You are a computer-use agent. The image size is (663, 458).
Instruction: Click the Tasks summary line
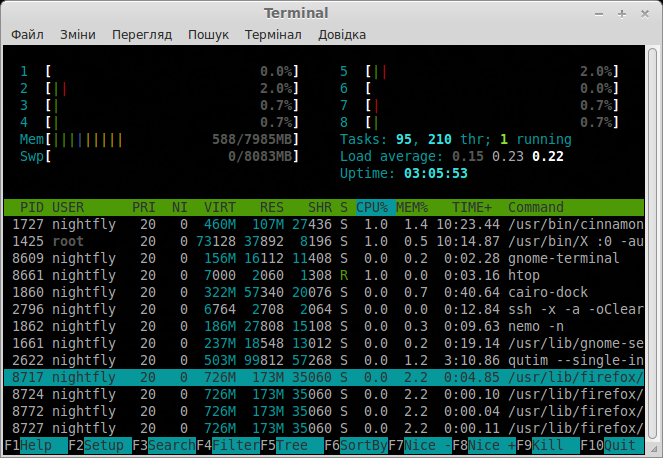[456, 139]
